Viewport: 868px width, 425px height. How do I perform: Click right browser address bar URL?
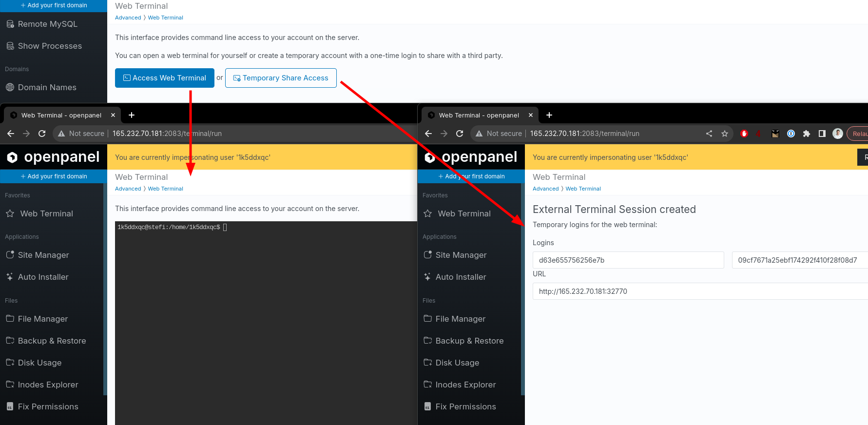click(585, 134)
